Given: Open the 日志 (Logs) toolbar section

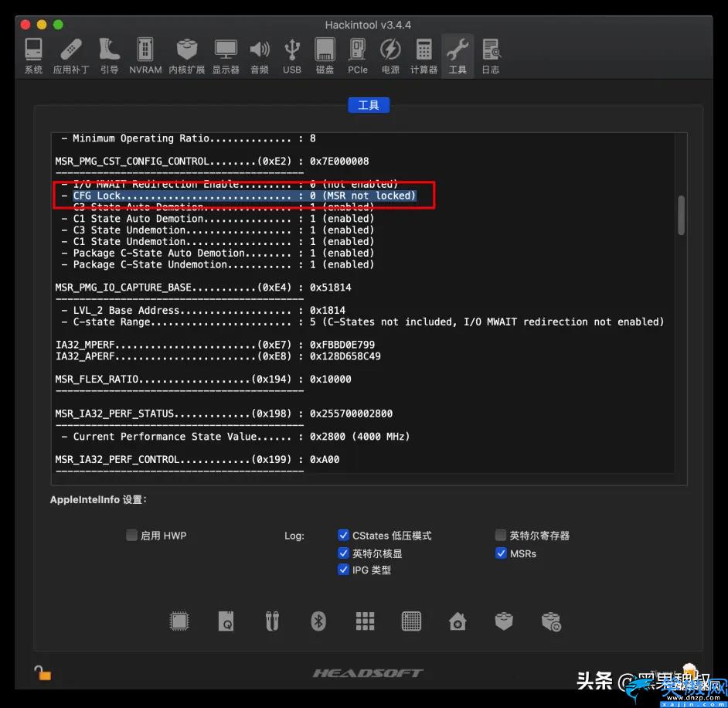Looking at the screenshot, I should point(491,56).
